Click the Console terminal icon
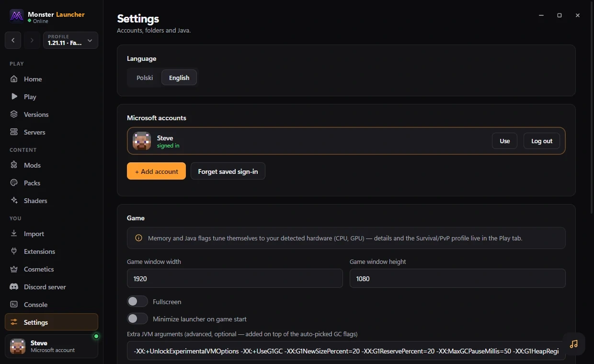 coord(14,305)
